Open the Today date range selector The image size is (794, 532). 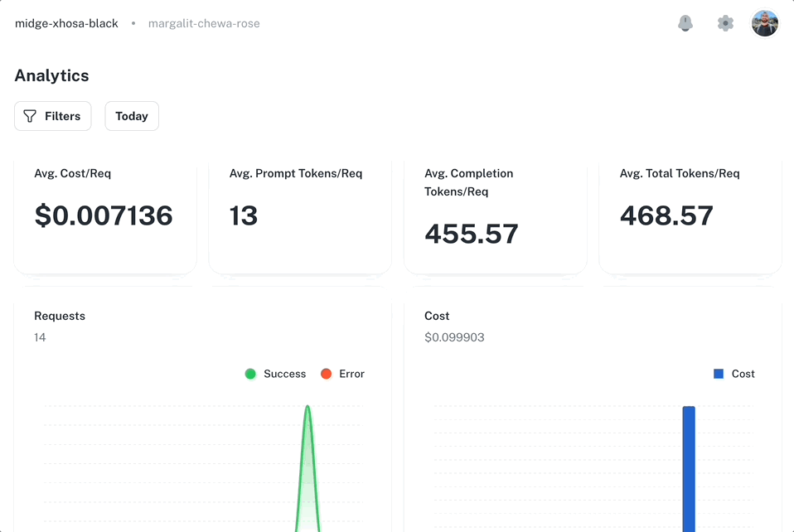(131, 116)
